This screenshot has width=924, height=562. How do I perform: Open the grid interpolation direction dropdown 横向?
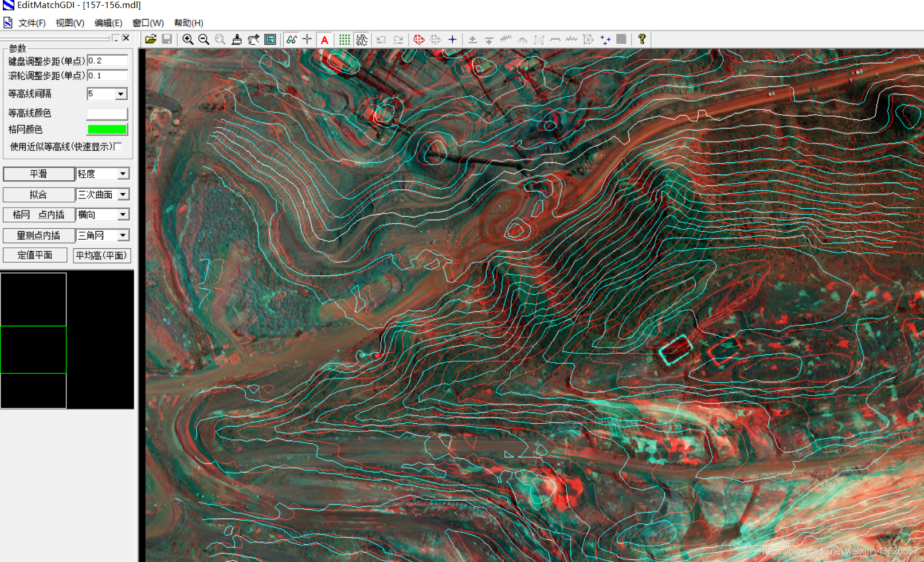tap(123, 214)
